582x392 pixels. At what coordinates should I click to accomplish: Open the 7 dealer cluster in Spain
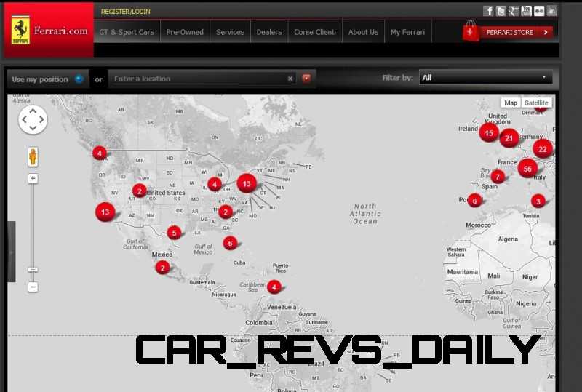[498, 177]
